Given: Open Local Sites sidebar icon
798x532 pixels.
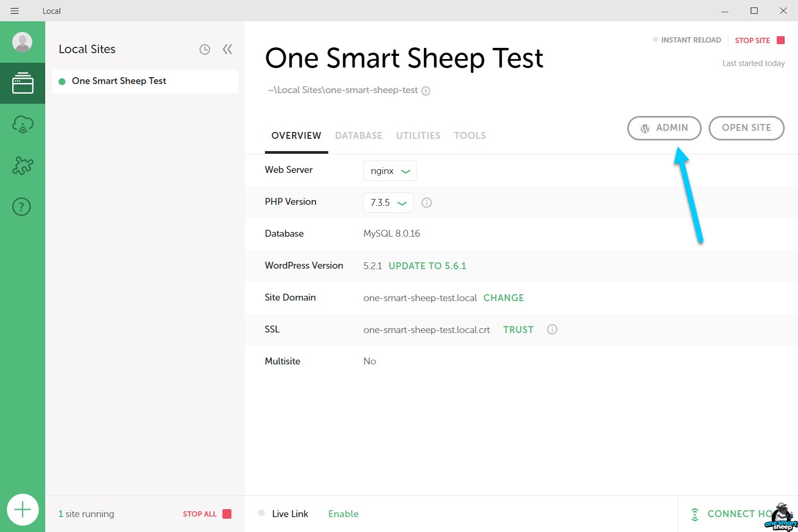Looking at the screenshot, I should coord(22,84).
